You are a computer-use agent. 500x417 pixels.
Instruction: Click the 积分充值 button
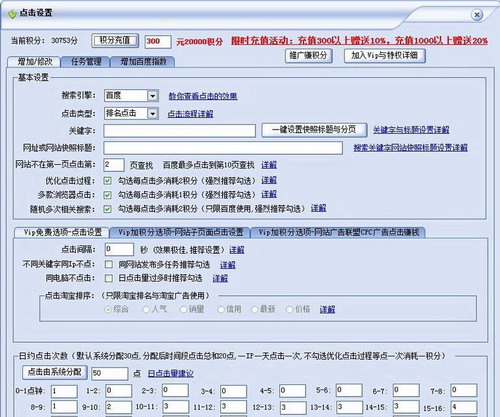tap(115, 41)
